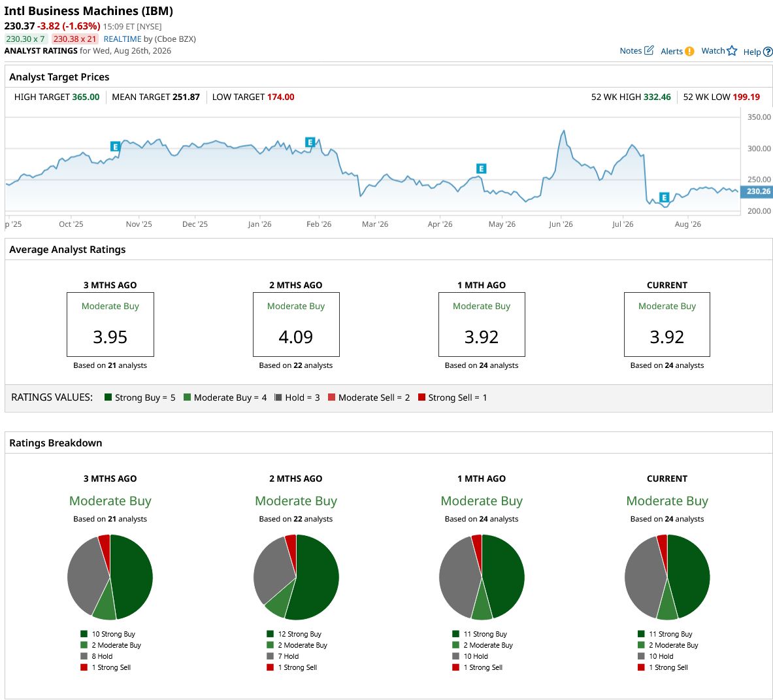The width and height of the screenshot is (773, 700).
Task: Click the Average Analyst Ratings heading
Action: pyautogui.click(x=67, y=250)
